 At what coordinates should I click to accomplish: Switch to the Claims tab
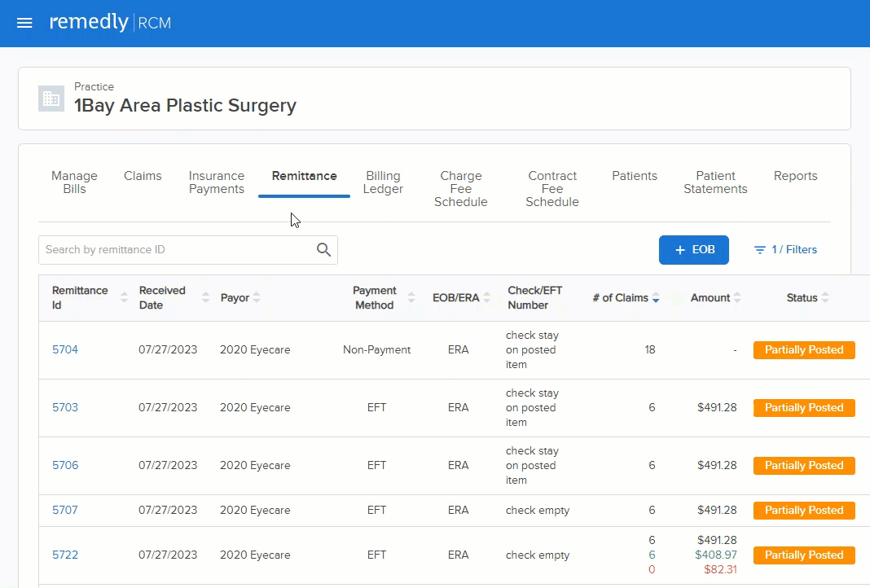tap(143, 176)
